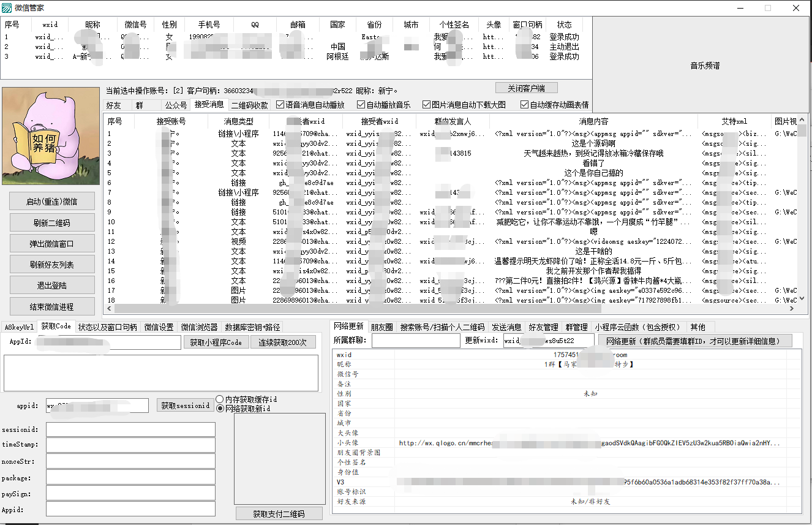The image size is (812, 525).
Task: Select the 获取Code tab
Action: 56,326
